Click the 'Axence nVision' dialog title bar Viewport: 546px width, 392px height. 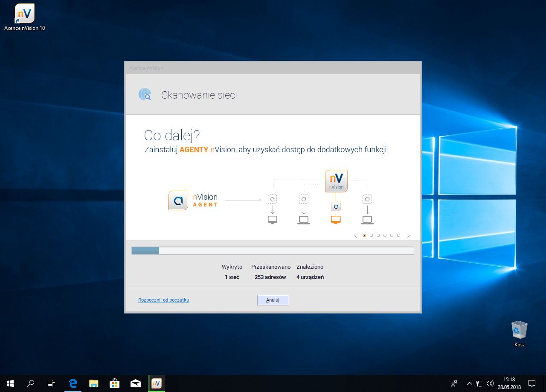click(273, 68)
